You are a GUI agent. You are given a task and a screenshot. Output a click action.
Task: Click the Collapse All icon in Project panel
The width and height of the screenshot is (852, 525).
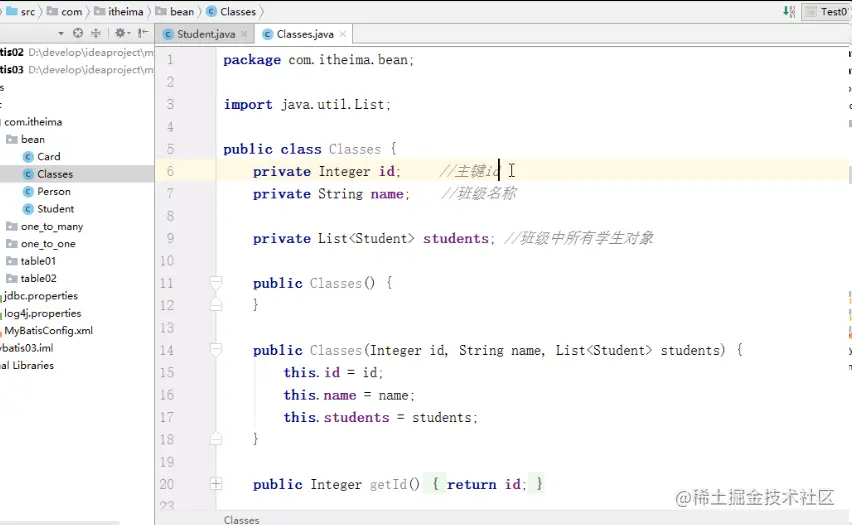[96, 34]
